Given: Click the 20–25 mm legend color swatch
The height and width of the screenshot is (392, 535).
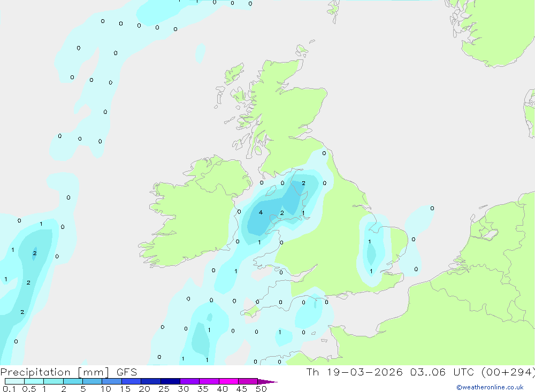Looking at the screenshot, I should (x=150, y=381).
